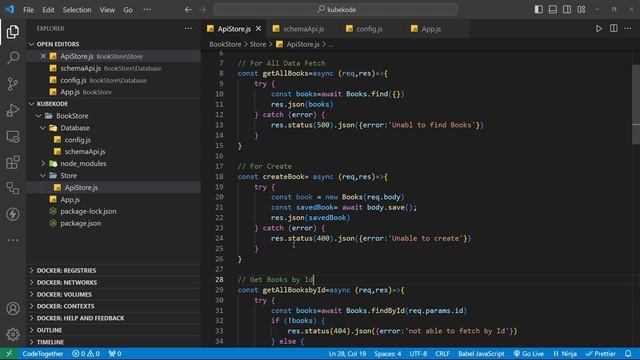The width and height of the screenshot is (640, 360).
Task: Toggle the primary side bar layout icon
Action: [x=539, y=9]
